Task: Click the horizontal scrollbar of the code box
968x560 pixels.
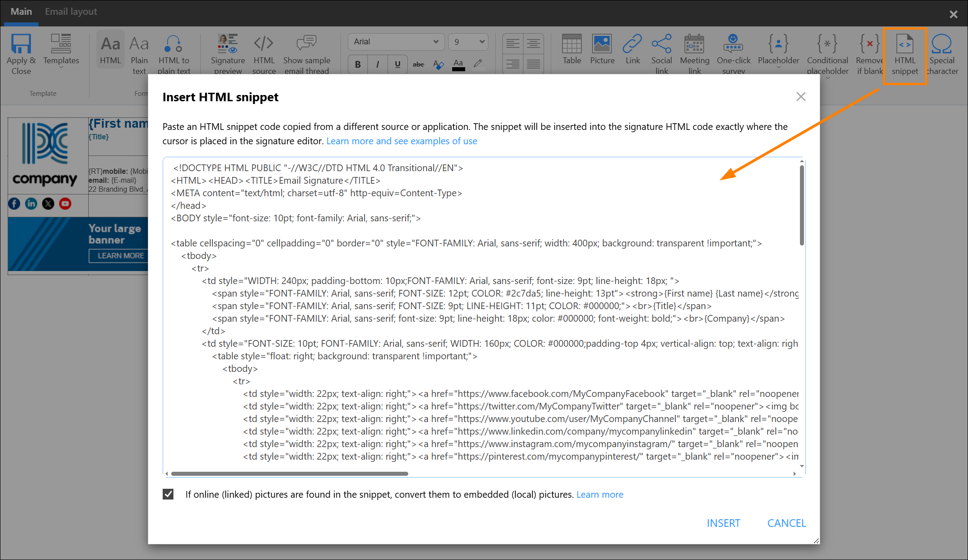Action: 290,474
